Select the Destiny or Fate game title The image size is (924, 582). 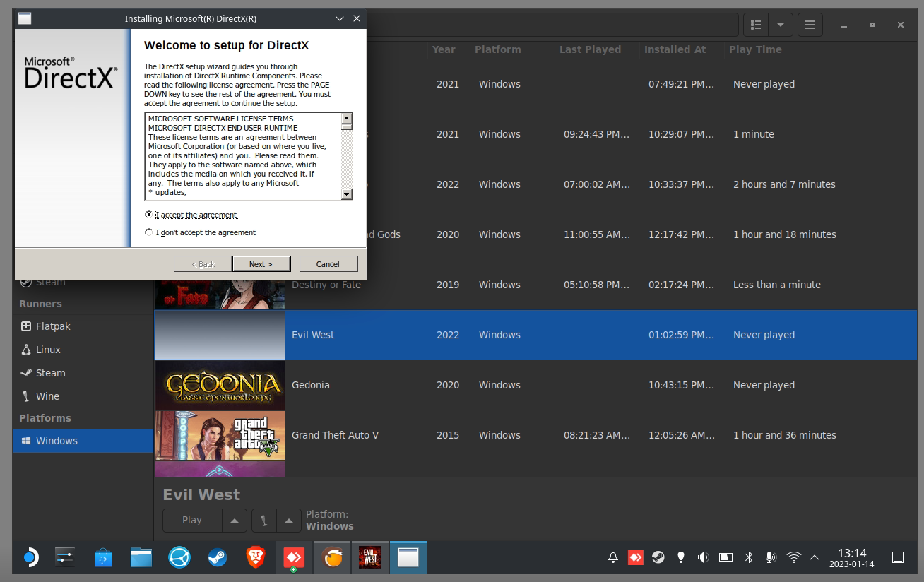(326, 285)
